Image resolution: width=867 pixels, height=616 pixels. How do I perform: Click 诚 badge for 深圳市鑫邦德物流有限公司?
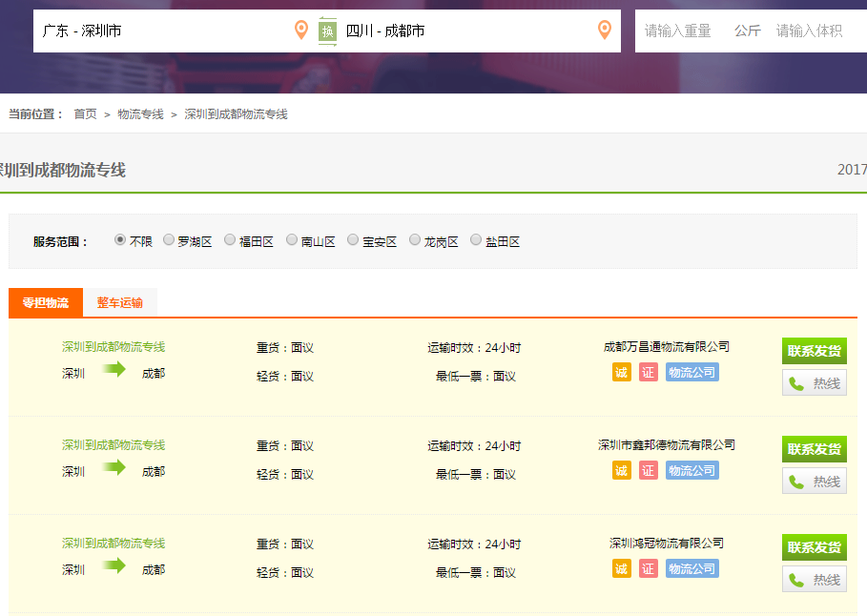point(622,470)
